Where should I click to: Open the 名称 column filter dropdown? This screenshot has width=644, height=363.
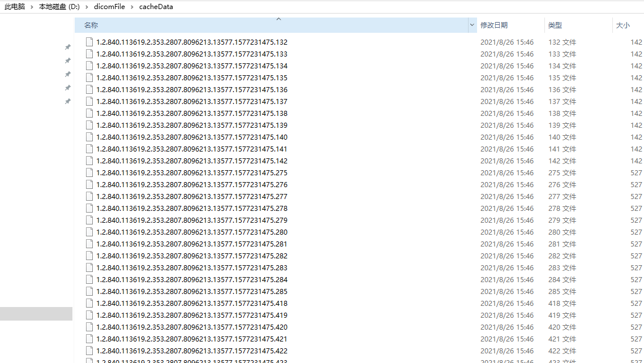pos(472,25)
